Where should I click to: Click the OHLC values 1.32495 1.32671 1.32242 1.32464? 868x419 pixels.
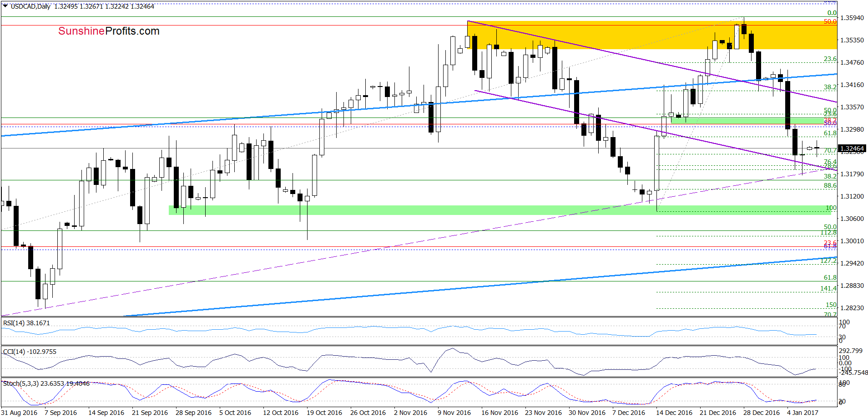point(104,6)
